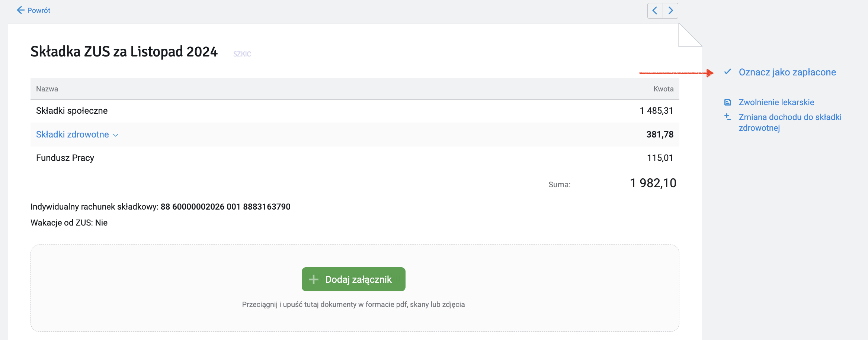
Task: Click the Nazwa column header
Action: [47, 89]
